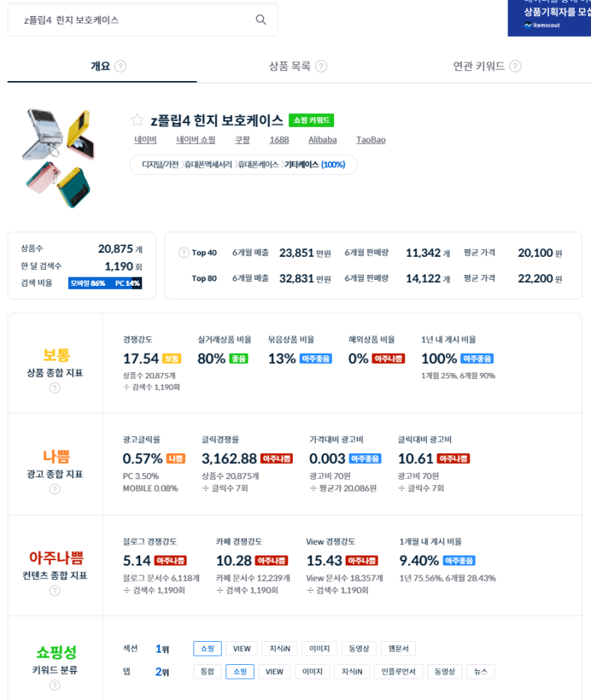Click the Top 80 매출 32,831 만원

[x=305, y=279]
